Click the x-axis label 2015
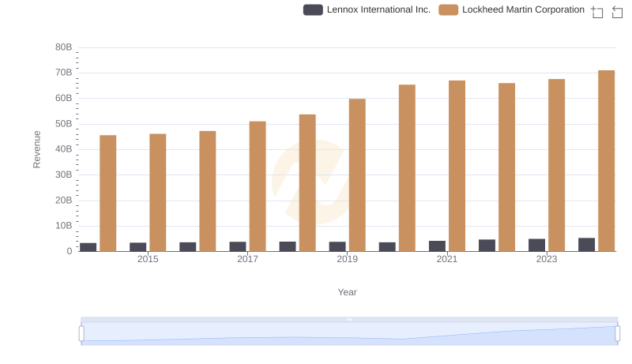This screenshot has height=364, width=632. [148, 259]
